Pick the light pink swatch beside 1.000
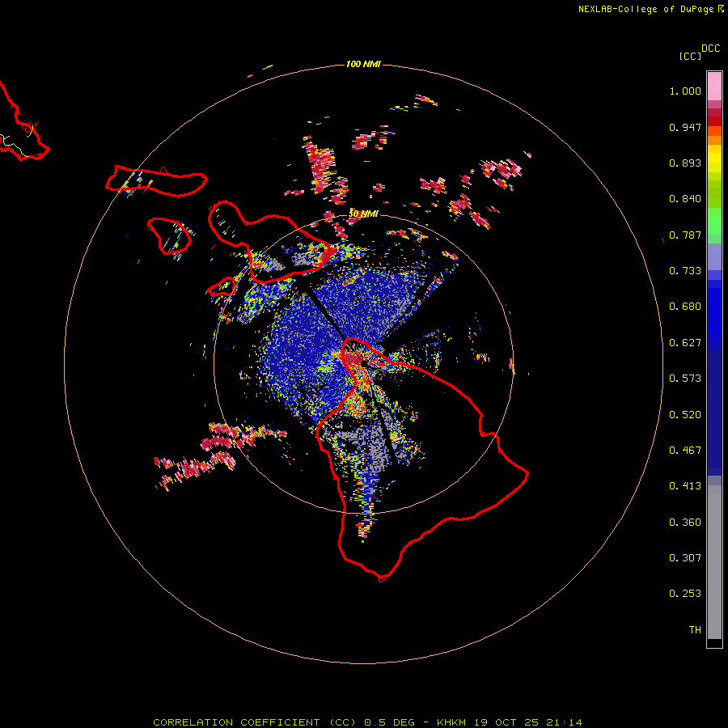The height and width of the screenshot is (728, 728). tap(714, 87)
